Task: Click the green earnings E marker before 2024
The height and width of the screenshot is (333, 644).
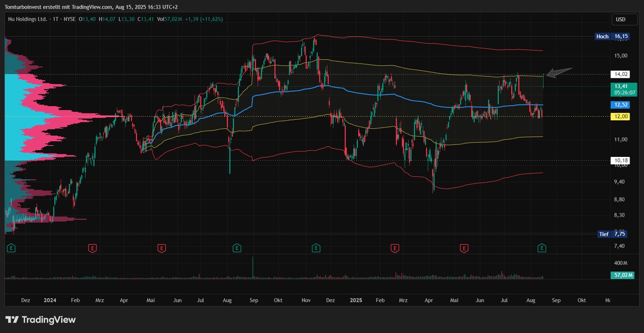Action: tap(11, 248)
